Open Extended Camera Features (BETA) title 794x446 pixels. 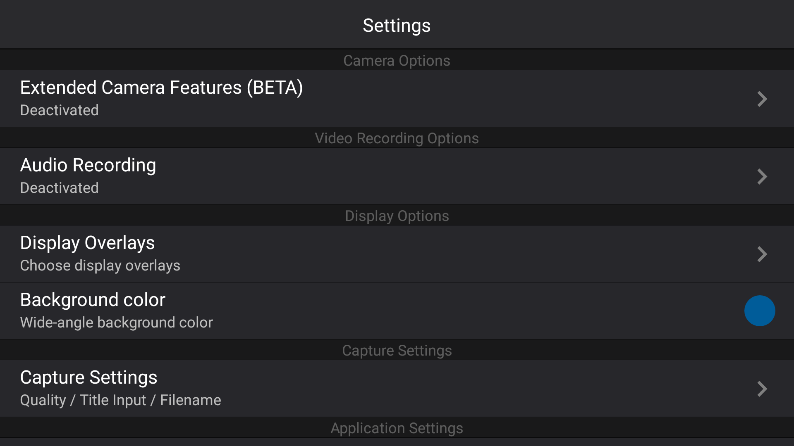pyautogui.click(x=161, y=88)
